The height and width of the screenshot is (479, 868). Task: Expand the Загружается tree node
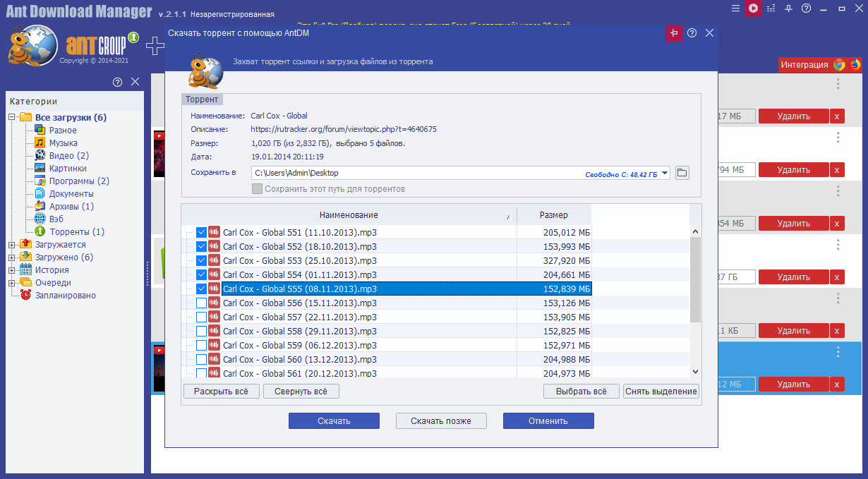(12, 245)
